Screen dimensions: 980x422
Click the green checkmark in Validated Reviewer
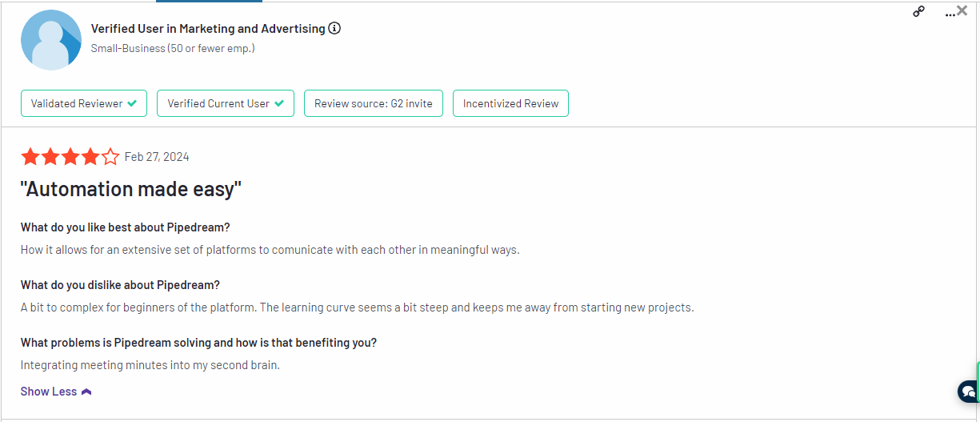point(132,103)
